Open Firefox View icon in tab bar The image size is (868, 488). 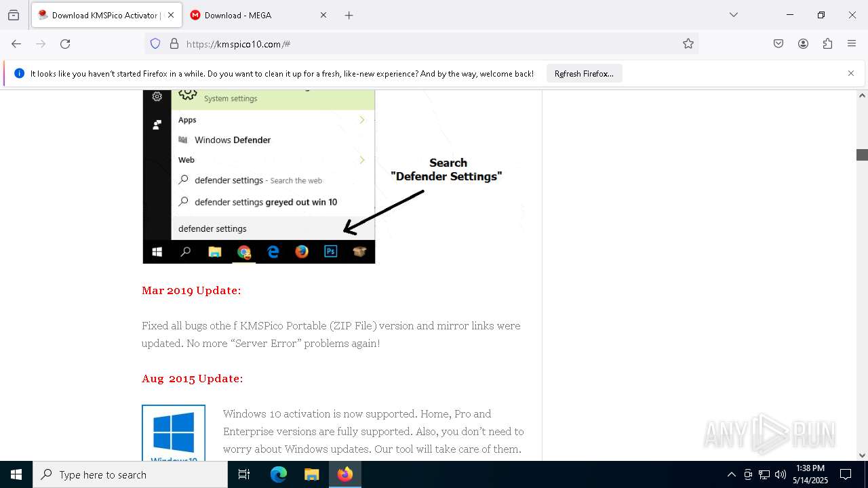pos(14,15)
